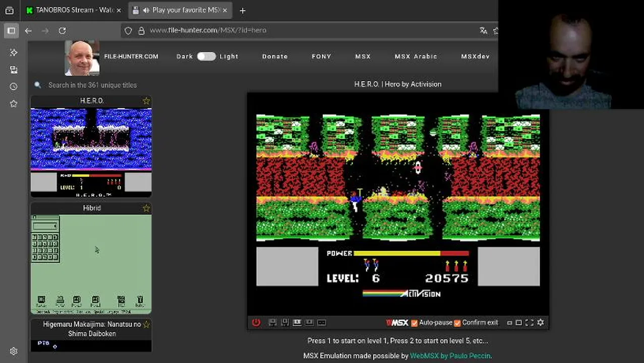Open the H.E.R.O. game thumbnail
Screen dimensions: 644x363
pos(91,152)
